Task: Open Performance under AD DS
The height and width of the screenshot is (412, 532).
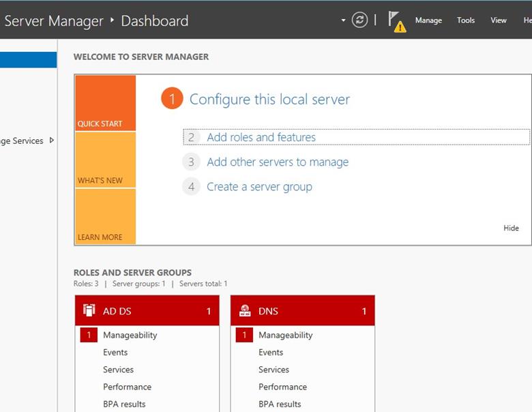Action: [128, 387]
